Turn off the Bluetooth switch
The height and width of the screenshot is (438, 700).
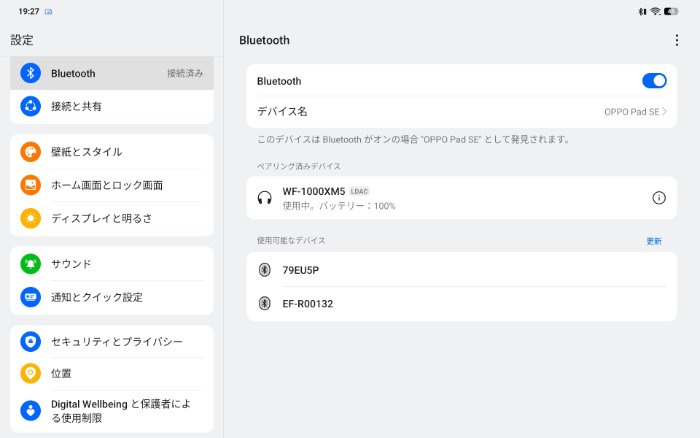point(654,81)
